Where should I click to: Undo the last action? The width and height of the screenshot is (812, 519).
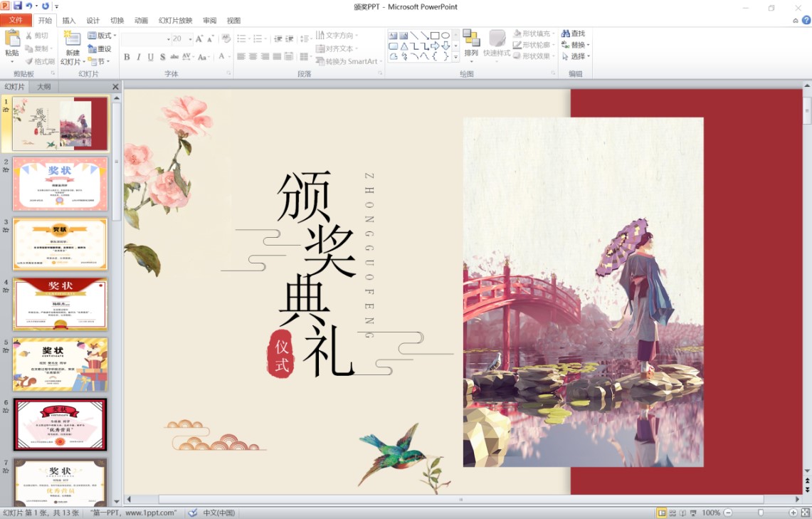pos(29,6)
